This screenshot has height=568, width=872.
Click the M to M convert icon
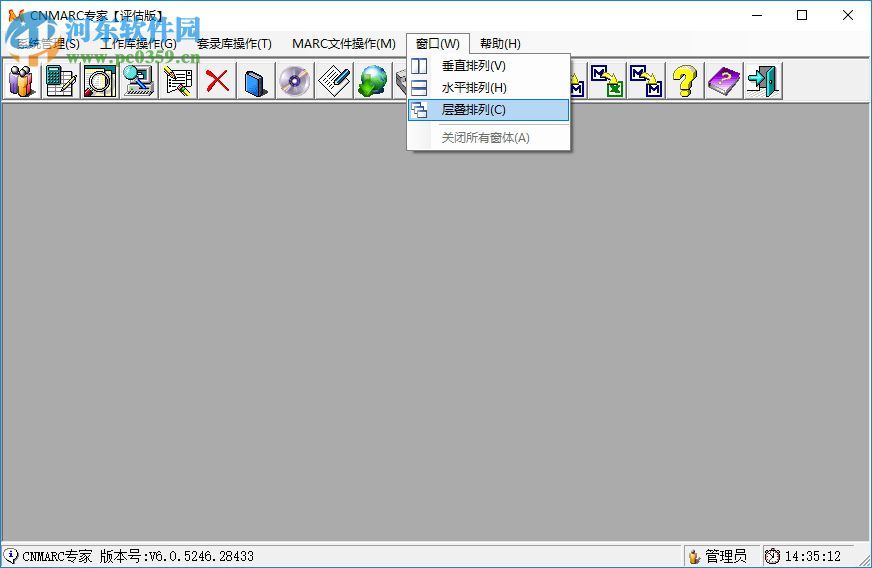pos(646,81)
